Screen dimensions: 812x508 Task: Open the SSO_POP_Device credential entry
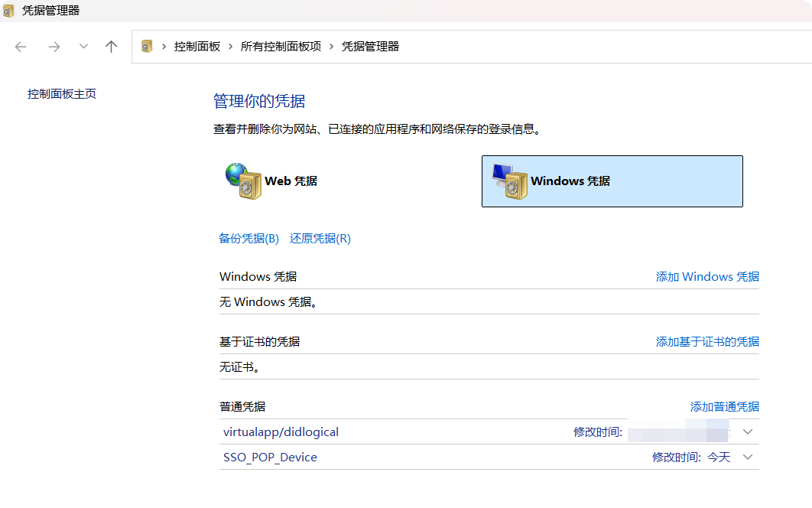click(270, 458)
